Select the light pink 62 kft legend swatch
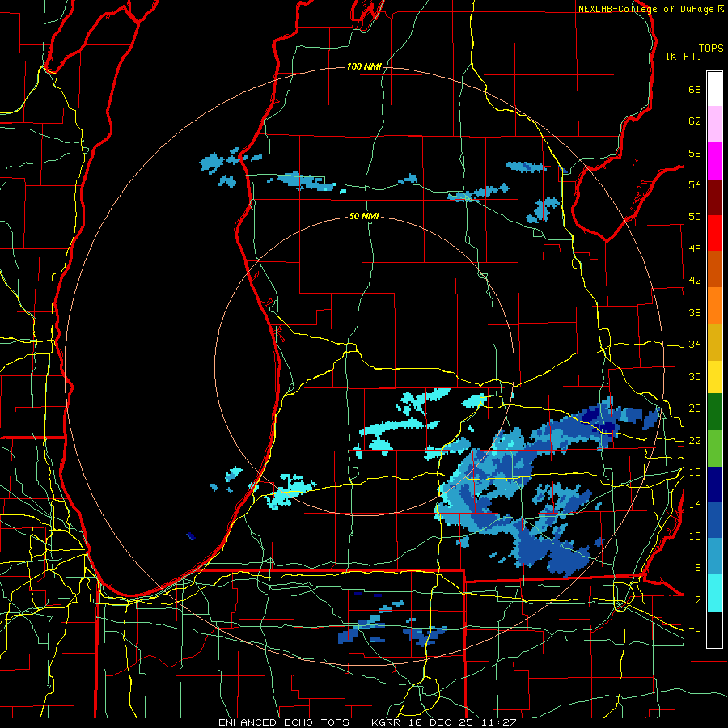 pyautogui.click(x=714, y=124)
